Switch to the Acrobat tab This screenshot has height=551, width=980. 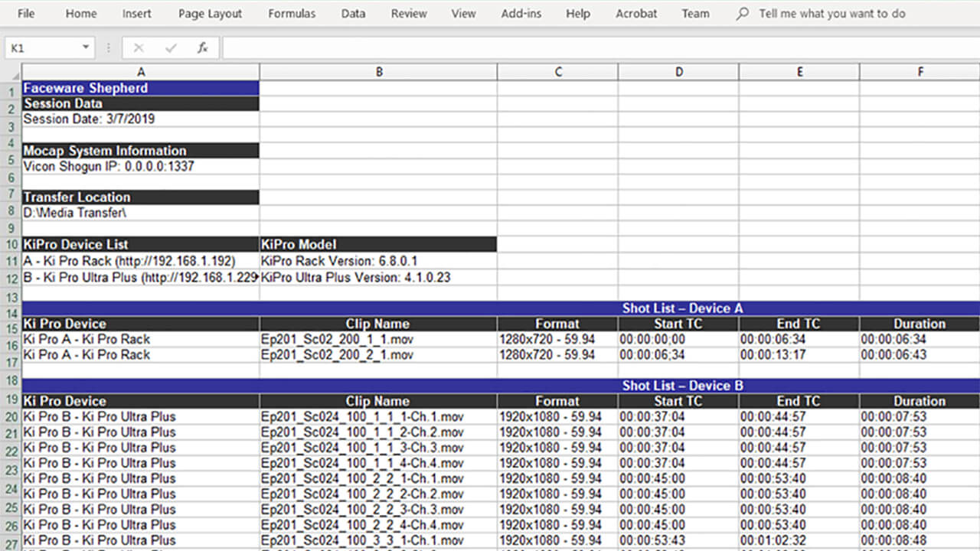[636, 14]
